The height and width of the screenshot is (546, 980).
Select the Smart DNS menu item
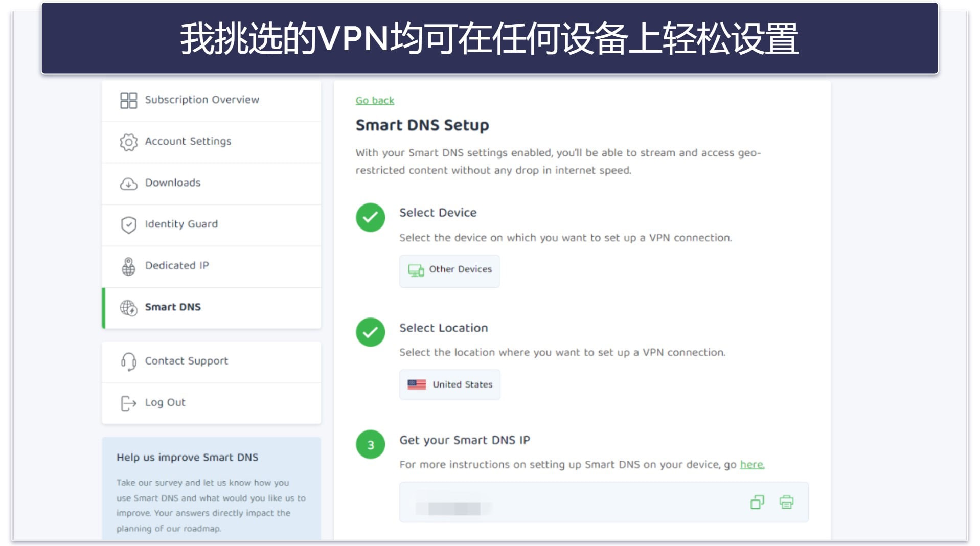pyautogui.click(x=211, y=308)
